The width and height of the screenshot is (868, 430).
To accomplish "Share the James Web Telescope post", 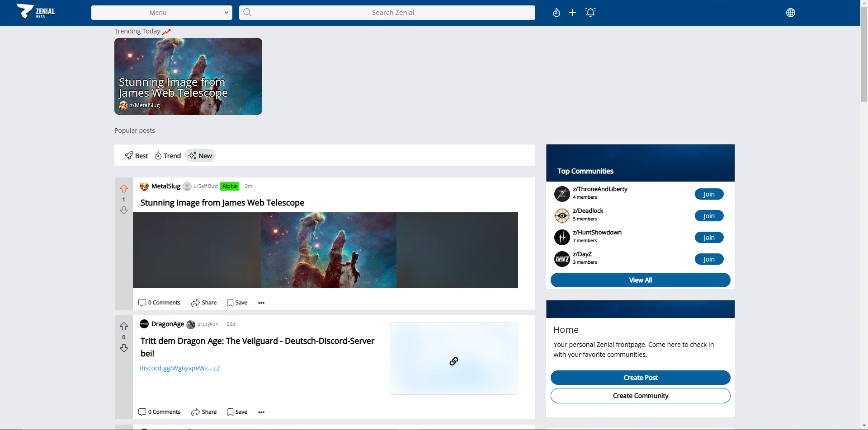I will point(204,303).
